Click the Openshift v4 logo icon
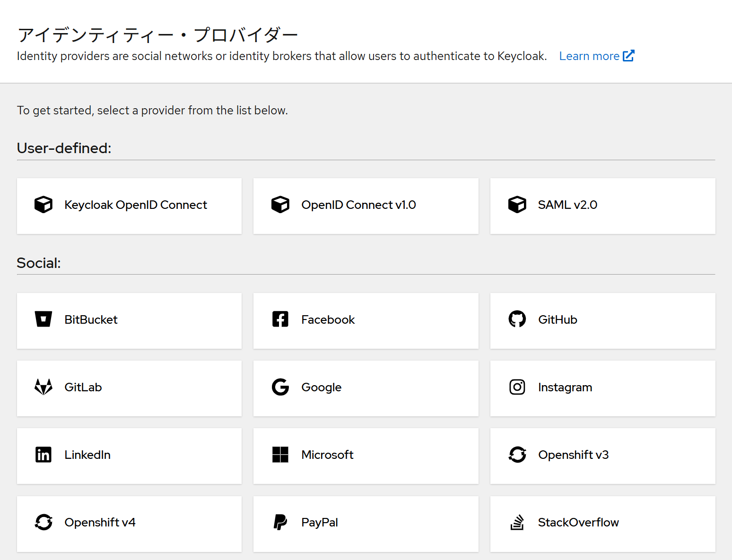Image resolution: width=732 pixels, height=560 pixels. [44, 522]
